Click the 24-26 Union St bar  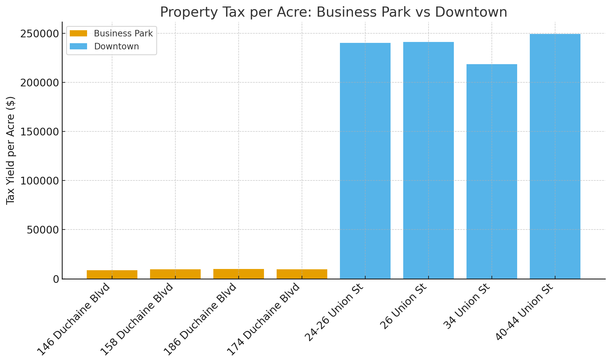point(365,160)
